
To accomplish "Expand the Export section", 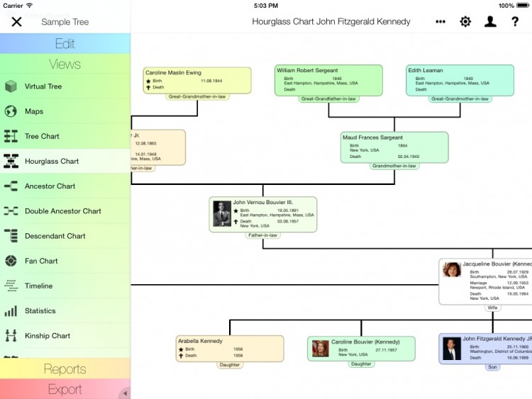I will pyautogui.click(x=65, y=389).
